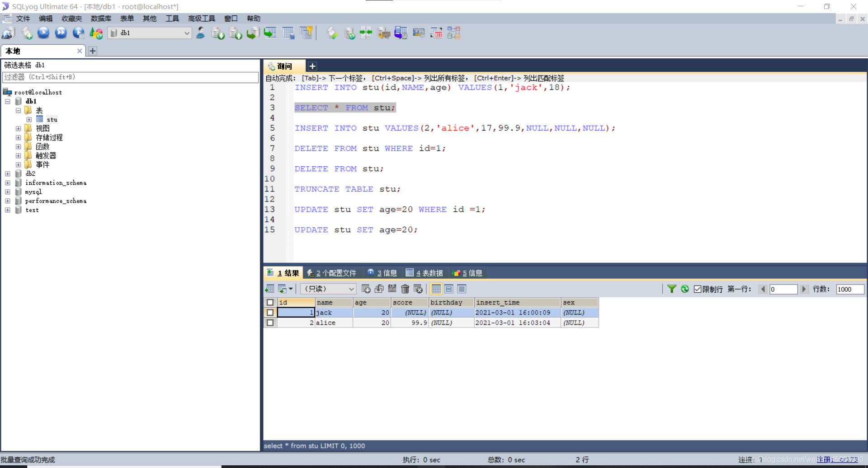Expand the information_schema database
This screenshot has height=468, width=868.
pos(8,183)
